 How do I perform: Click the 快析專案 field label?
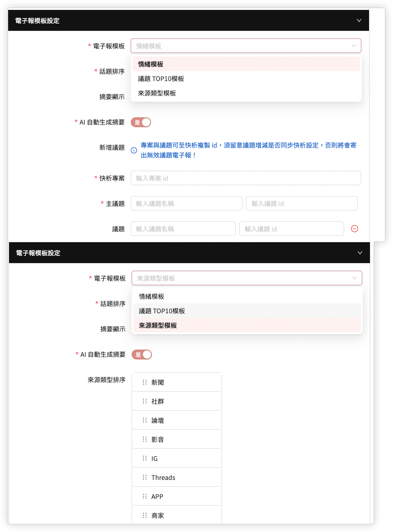112,178
